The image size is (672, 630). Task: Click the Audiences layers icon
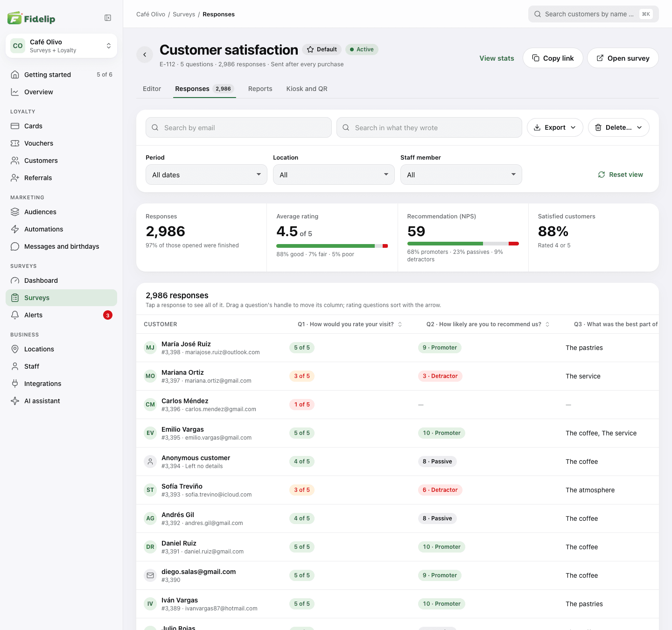[15, 212]
